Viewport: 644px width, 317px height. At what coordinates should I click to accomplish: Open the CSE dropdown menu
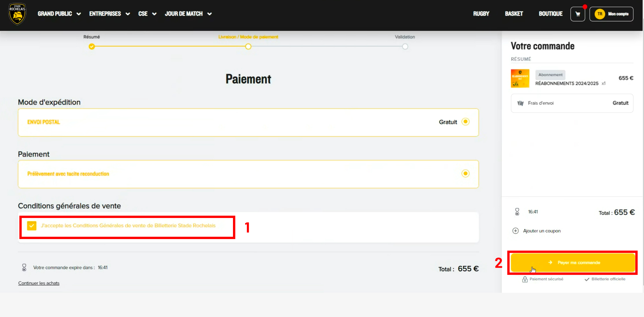pyautogui.click(x=147, y=14)
